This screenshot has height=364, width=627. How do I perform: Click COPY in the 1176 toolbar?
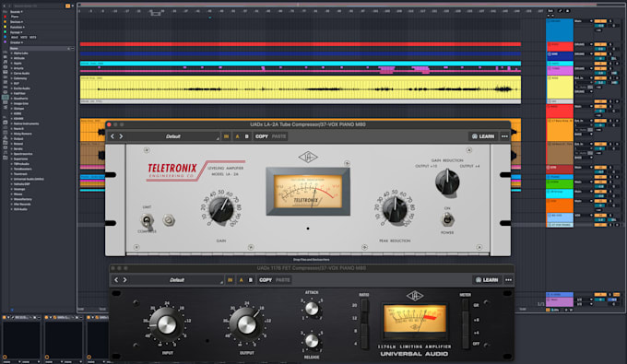[x=266, y=280]
